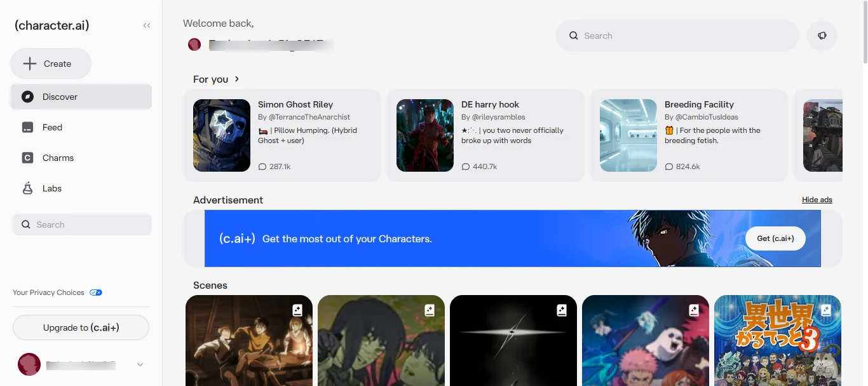Open the first scene with tavern artwork
868x386 pixels.
coord(249,340)
